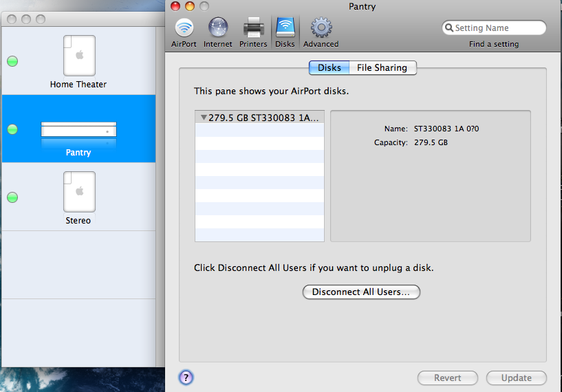The image size is (562, 392).
Task: Collapse the 279.5 GB disk disclosure triangle
Action: pos(204,117)
